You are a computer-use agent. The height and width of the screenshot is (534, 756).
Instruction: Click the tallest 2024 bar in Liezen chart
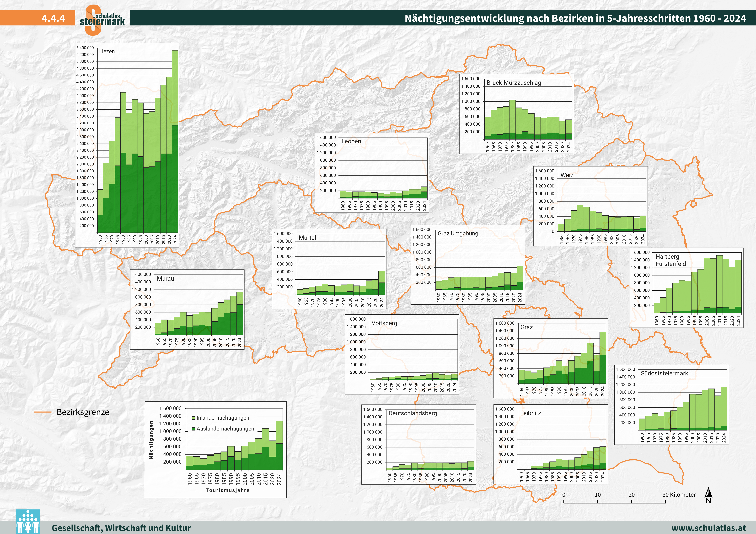pos(175,141)
